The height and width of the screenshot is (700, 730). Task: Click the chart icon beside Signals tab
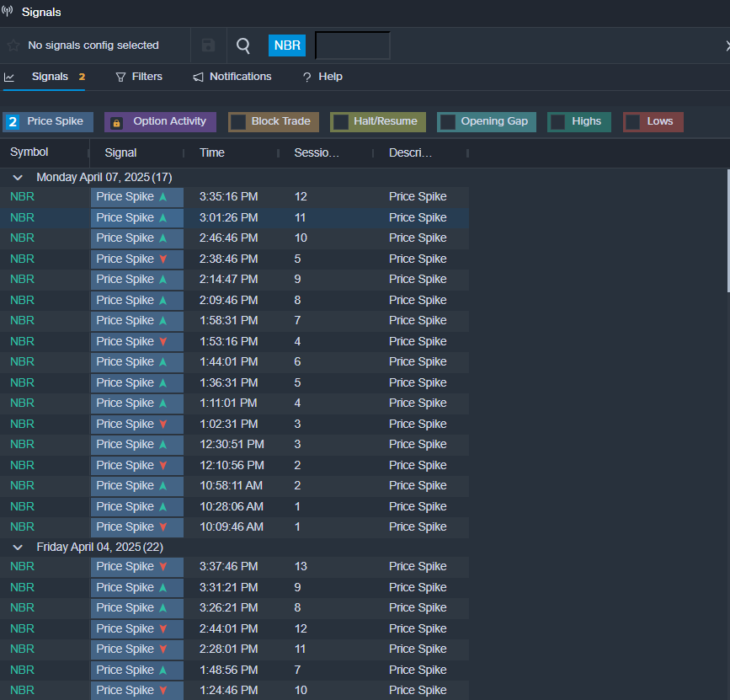[x=9, y=77]
